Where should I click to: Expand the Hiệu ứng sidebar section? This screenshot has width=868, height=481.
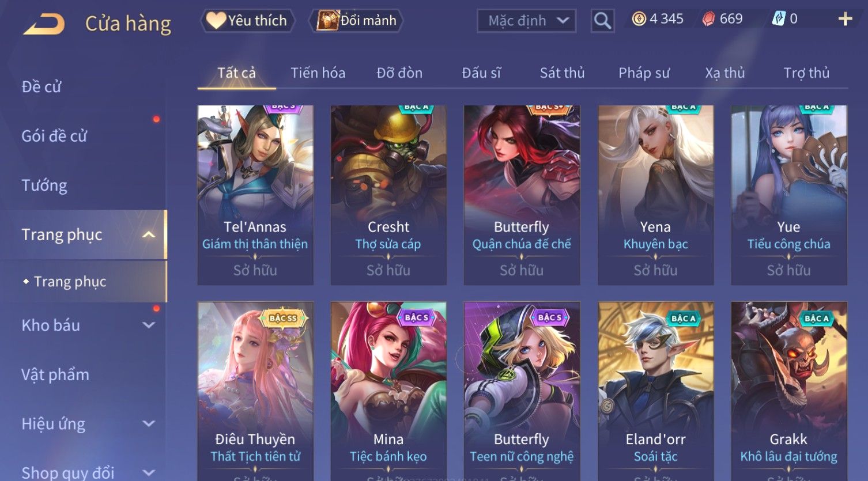point(149,423)
